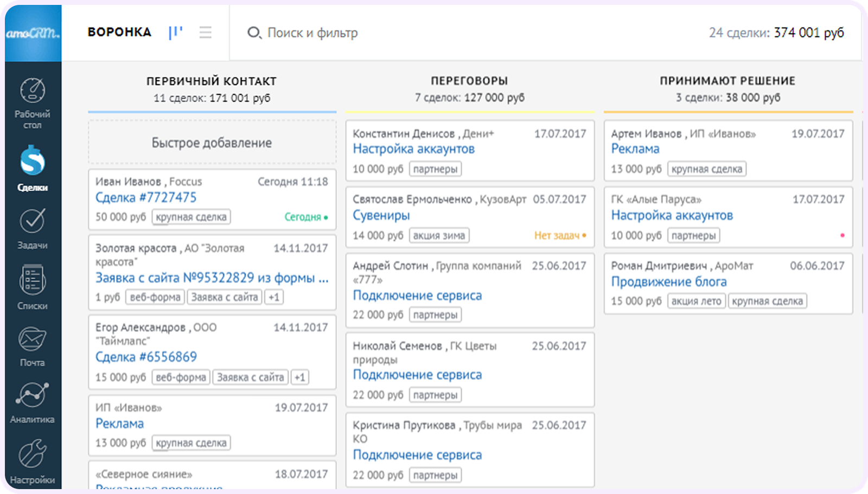Open Аналитика chart icon
Image resolution: width=868 pixels, height=494 pixels.
point(33,395)
